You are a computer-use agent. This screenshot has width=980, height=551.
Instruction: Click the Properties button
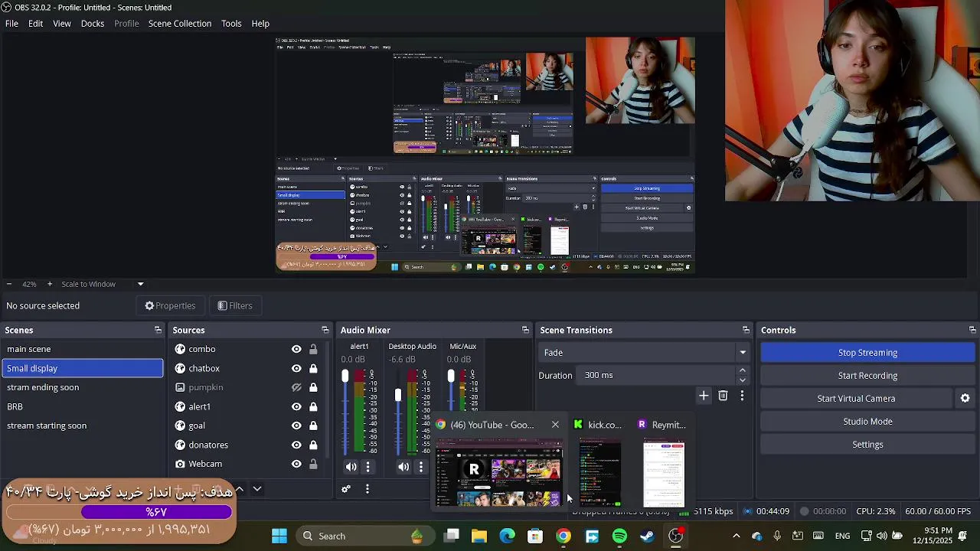pos(170,305)
